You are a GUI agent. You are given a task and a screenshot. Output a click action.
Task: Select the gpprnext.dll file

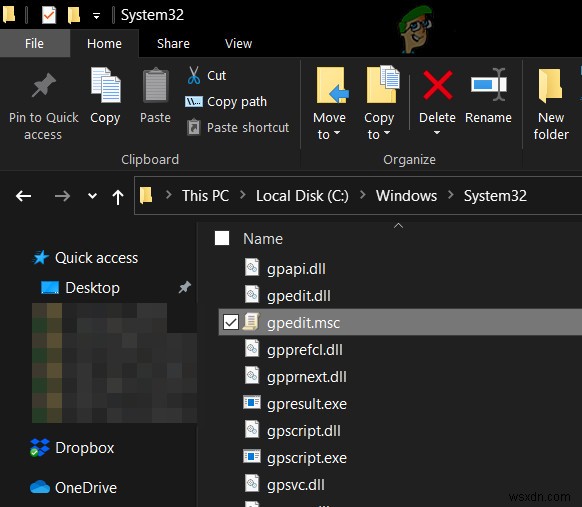pyautogui.click(x=307, y=377)
